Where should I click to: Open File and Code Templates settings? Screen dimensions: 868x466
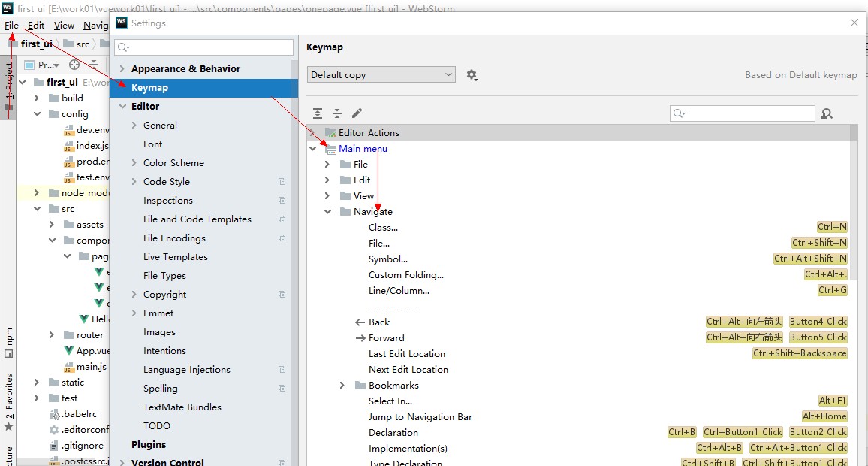[x=197, y=219]
